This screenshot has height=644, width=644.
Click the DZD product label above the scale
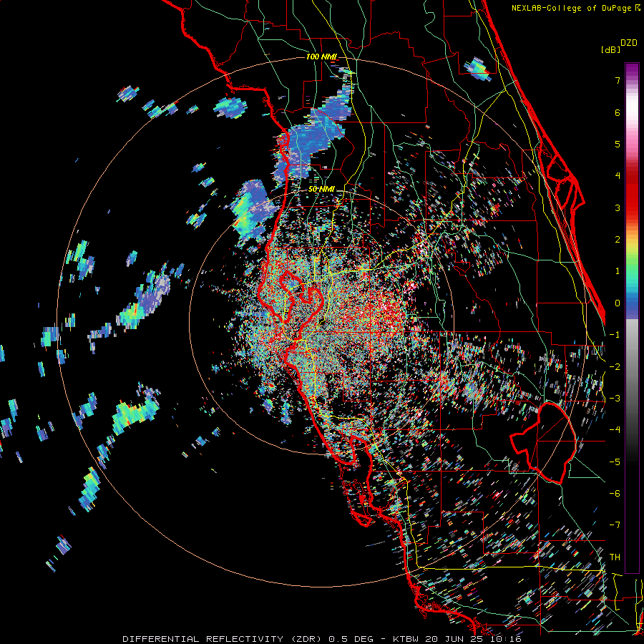[629, 43]
